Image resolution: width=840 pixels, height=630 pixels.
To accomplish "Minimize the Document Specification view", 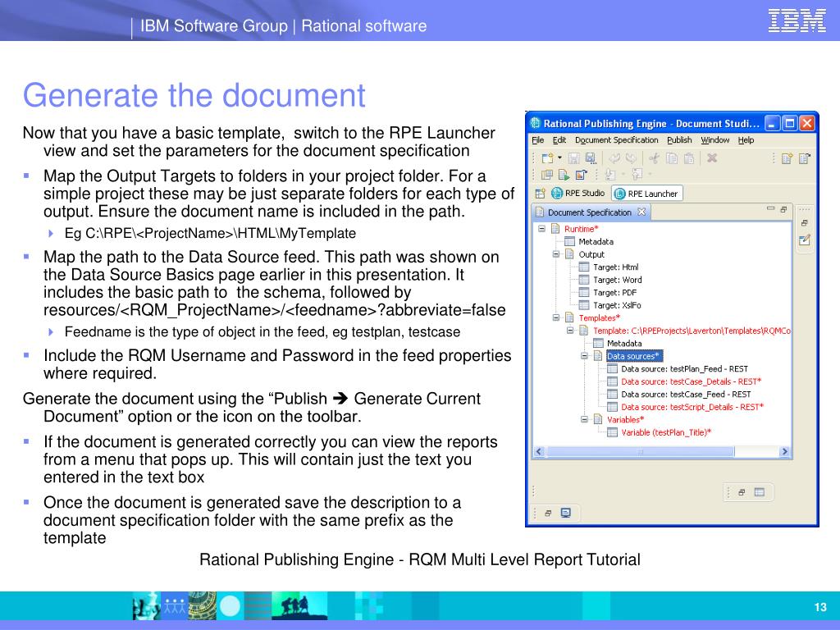I will [770, 208].
